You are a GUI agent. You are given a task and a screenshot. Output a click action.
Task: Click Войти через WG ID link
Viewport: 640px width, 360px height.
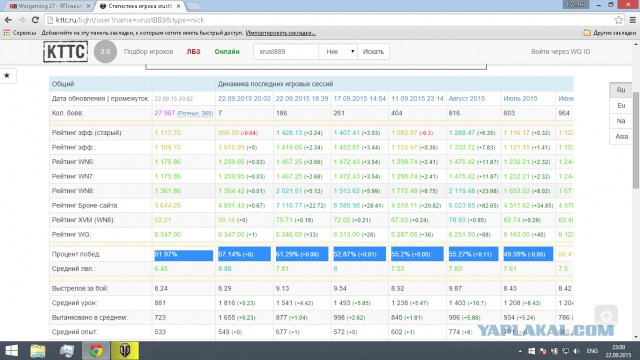tap(560, 52)
